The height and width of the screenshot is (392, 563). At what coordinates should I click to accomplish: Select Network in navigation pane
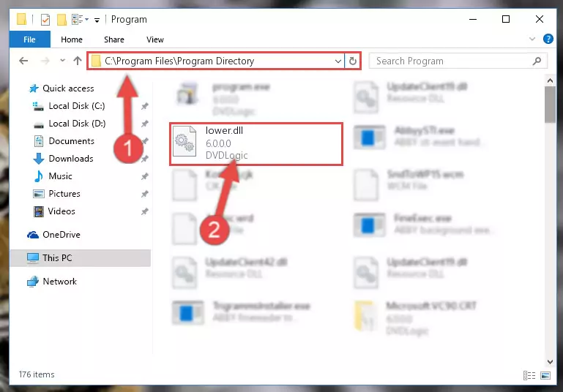[52, 282]
